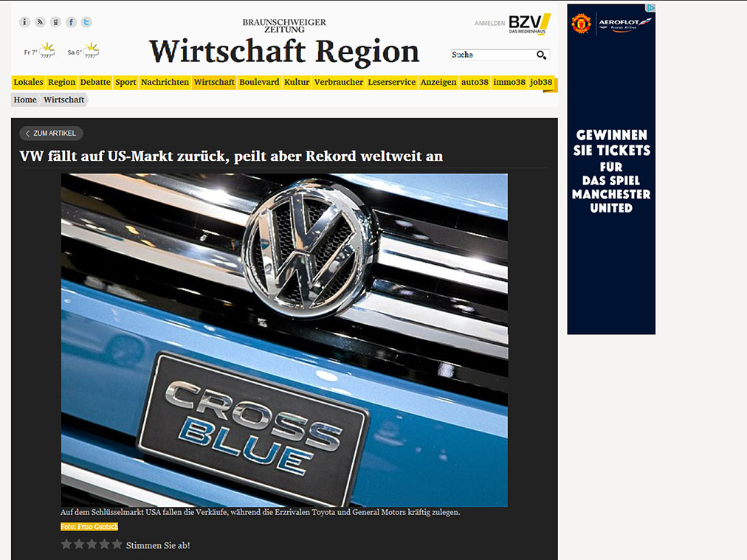Open the Verbraucher section
747x560 pixels.
(x=339, y=82)
